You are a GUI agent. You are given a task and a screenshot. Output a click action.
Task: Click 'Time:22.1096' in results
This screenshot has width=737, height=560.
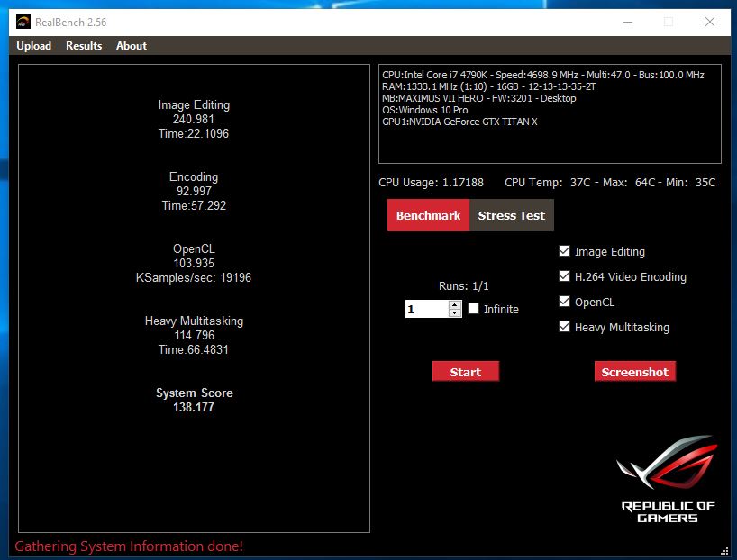point(194,134)
